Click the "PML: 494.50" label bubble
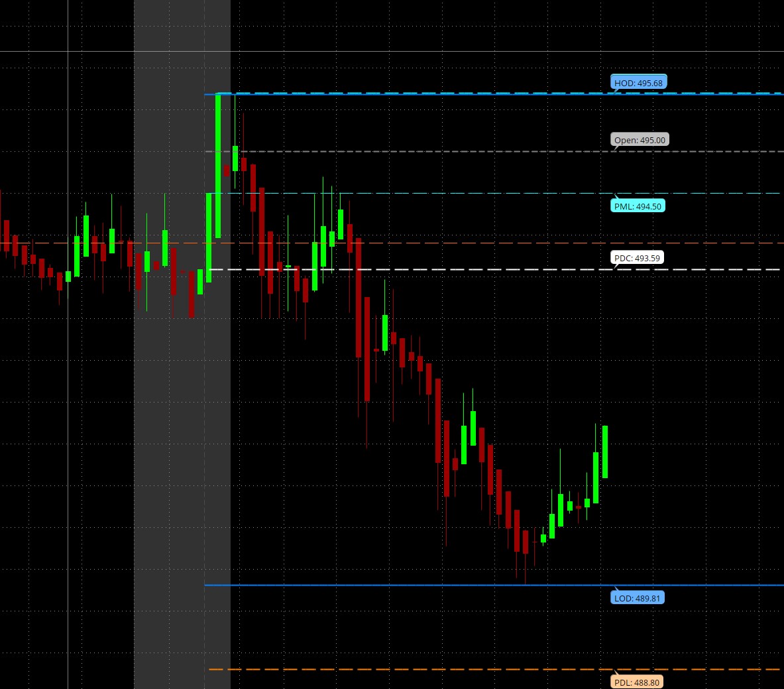Image resolution: width=784 pixels, height=689 pixels. (x=638, y=206)
